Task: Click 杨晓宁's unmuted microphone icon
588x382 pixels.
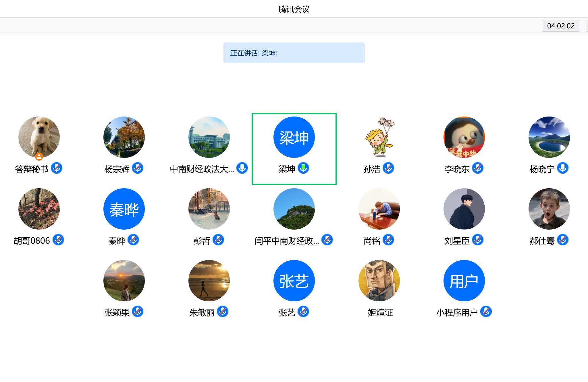Action: [x=563, y=168]
